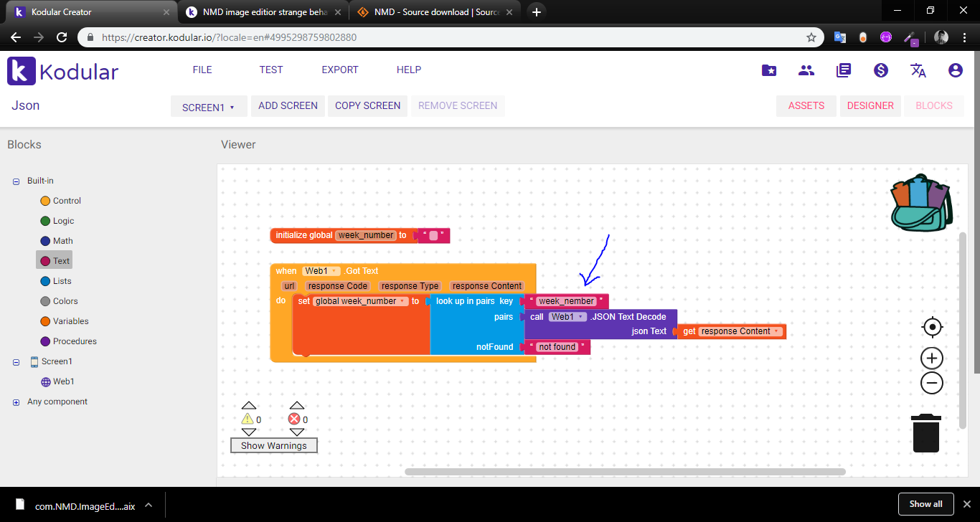This screenshot has height=522, width=980.
Task: Collapse the Built-in tree node
Action: coord(16,181)
